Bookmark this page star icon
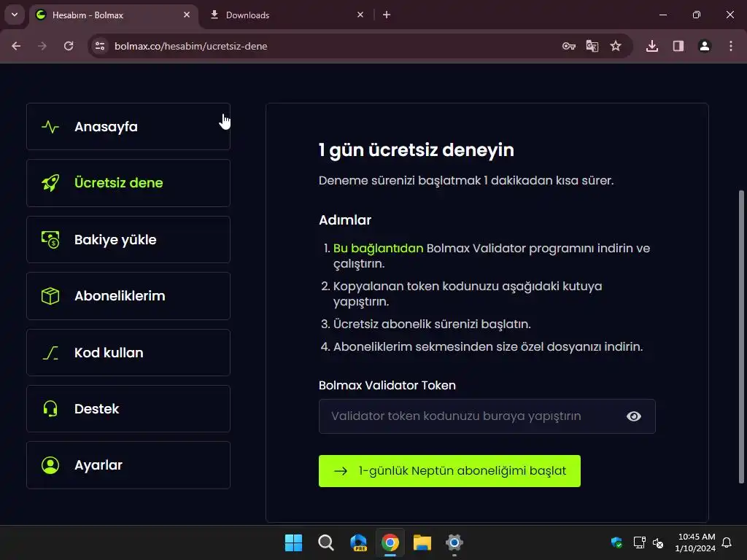 616,46
